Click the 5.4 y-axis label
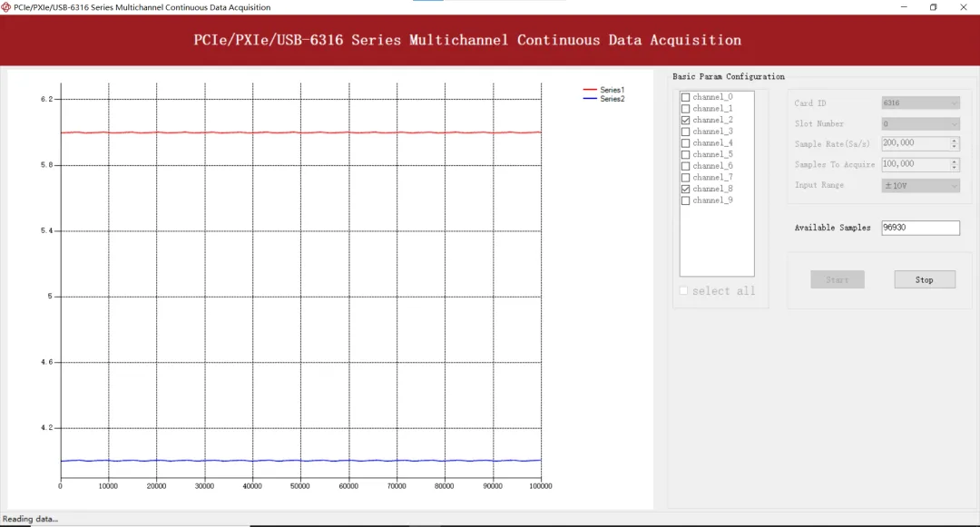Screen dimensions: 980x527 [46, 231]
